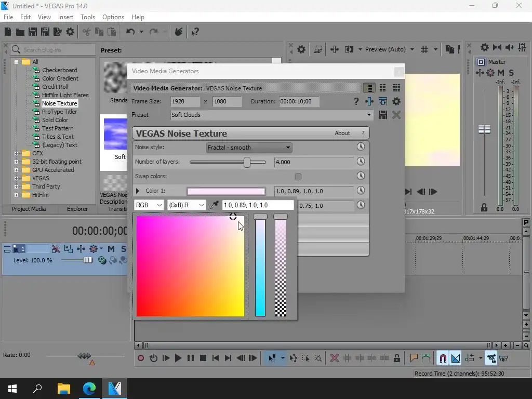Viewport: 532px width, 399px height.
Task: Click the Delete Preset X icon
Action: coord(396,115)
